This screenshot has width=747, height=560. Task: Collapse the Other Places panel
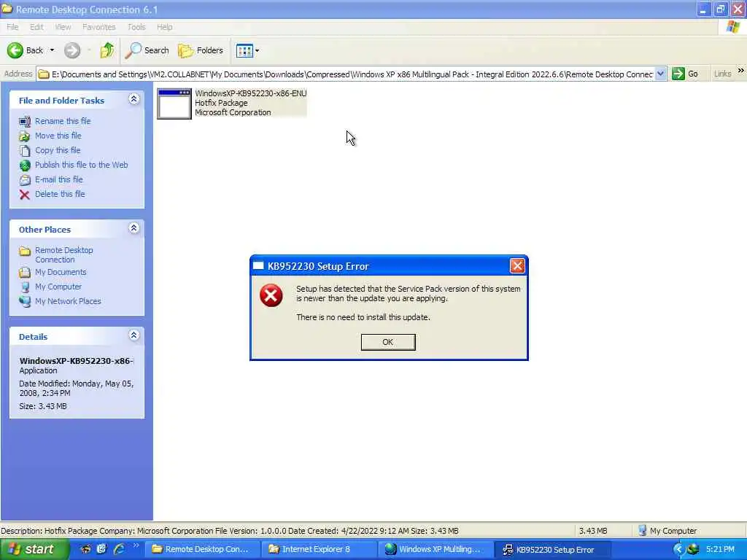134,228
